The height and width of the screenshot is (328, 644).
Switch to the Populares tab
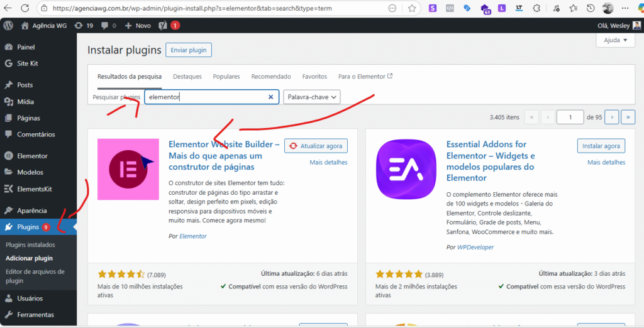click(226, 77)
